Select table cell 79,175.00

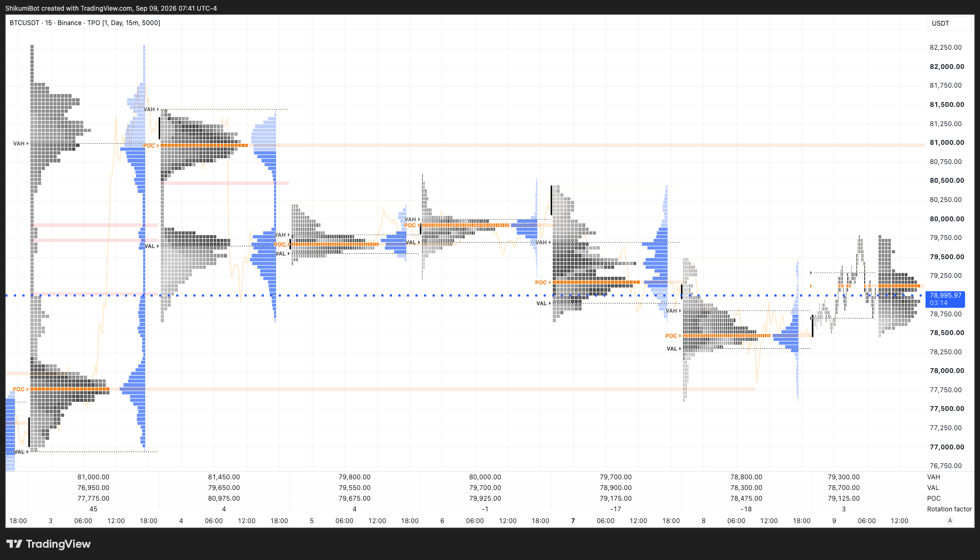click(616, 499)
